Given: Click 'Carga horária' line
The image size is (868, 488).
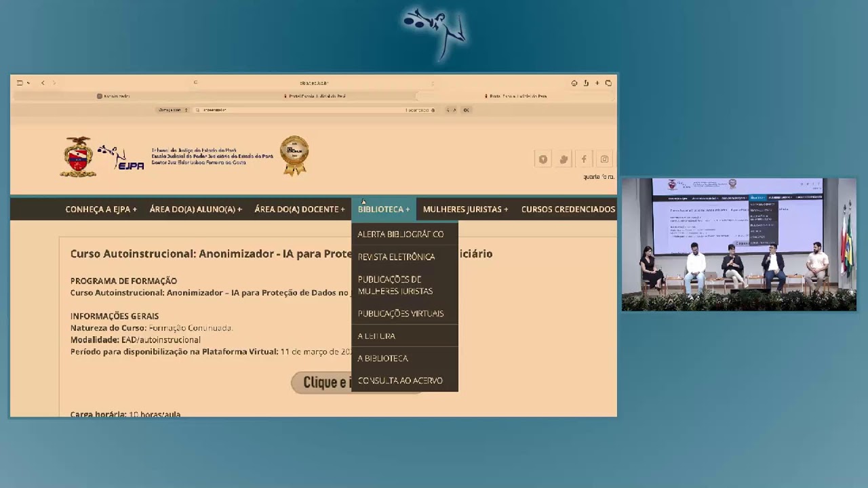Looking at the screenshot, I should point(125,414).
